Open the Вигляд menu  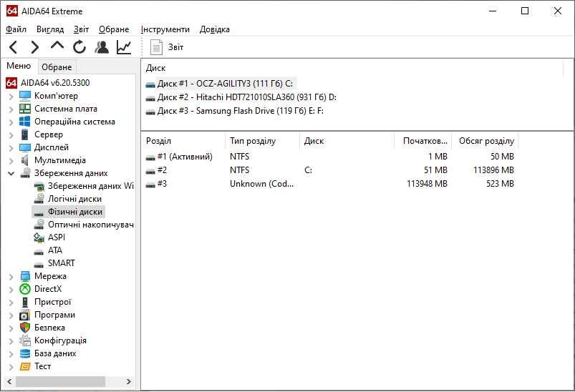click(50, 29)
